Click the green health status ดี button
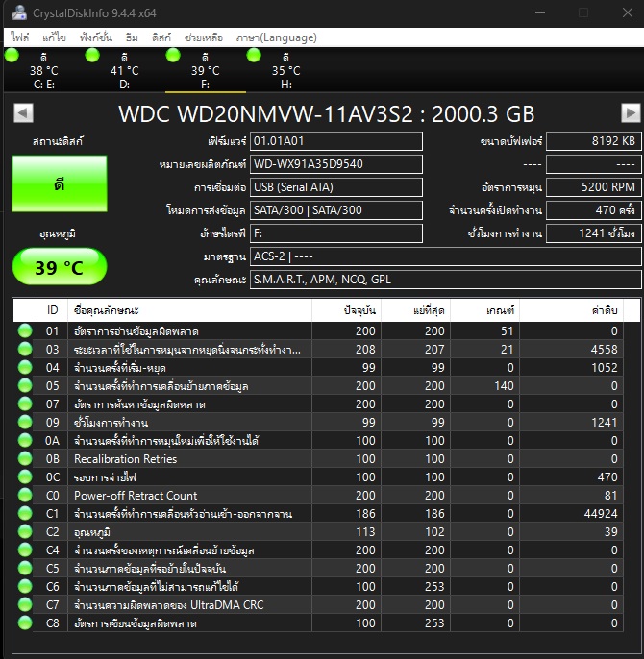This screenshot has width=644, height=659. pos(60,183)
